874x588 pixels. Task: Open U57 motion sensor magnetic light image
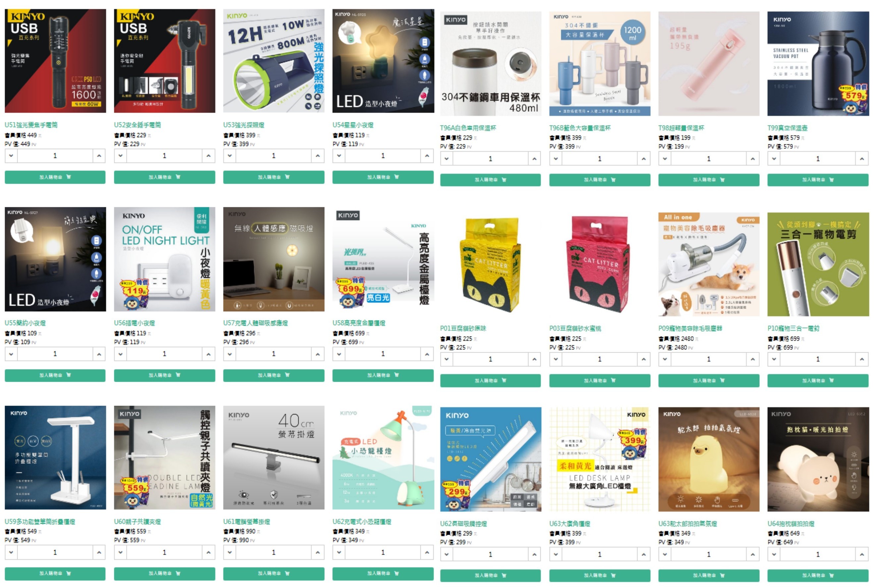274,259
